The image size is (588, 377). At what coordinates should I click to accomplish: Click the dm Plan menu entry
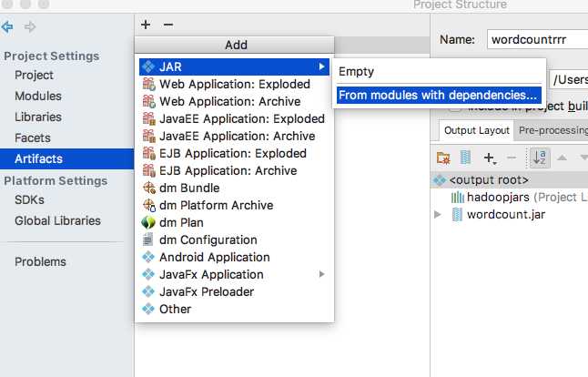181,222
